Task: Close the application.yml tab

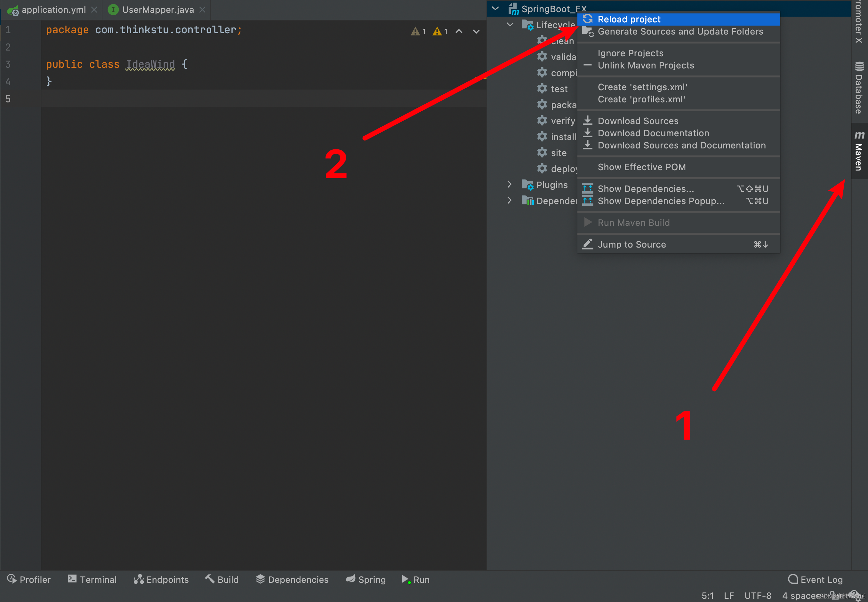Action: [x=94, y=10]
